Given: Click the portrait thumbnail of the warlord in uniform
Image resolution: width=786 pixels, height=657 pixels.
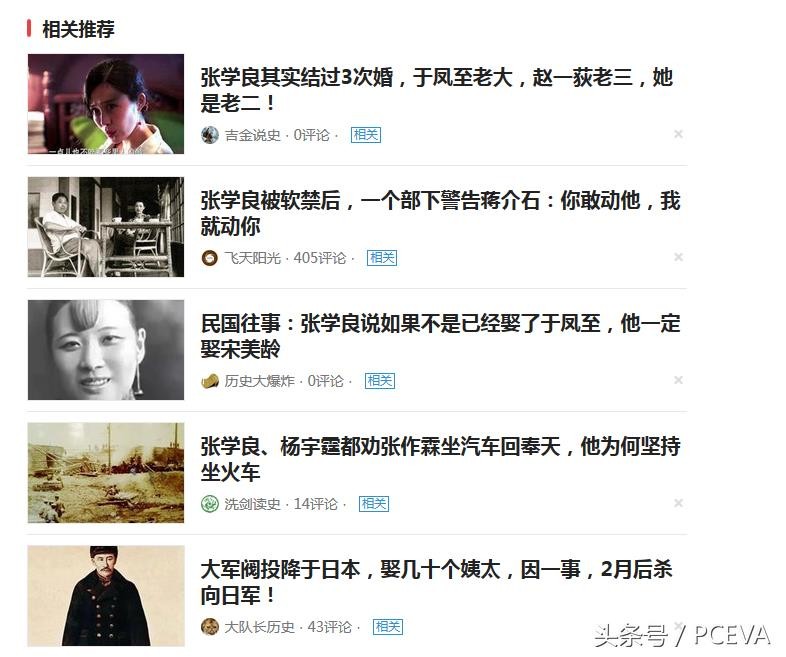Looking at the screenshot, I should coord(106,595).
